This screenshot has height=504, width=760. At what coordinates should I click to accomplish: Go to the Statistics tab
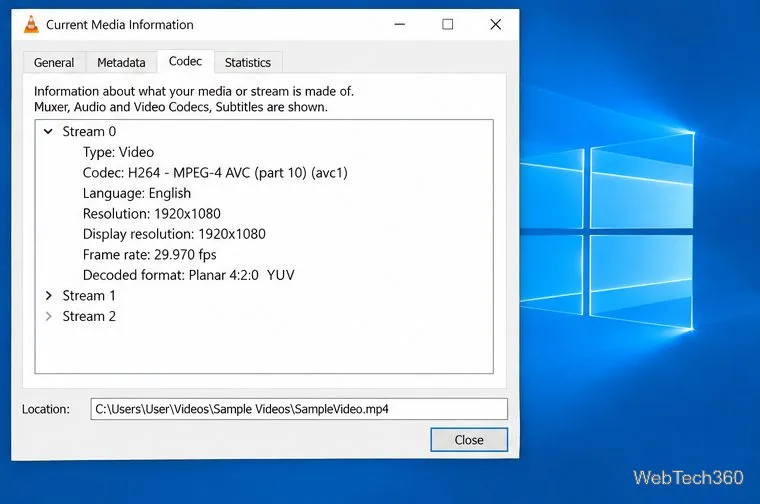click(x=248, y=63)
